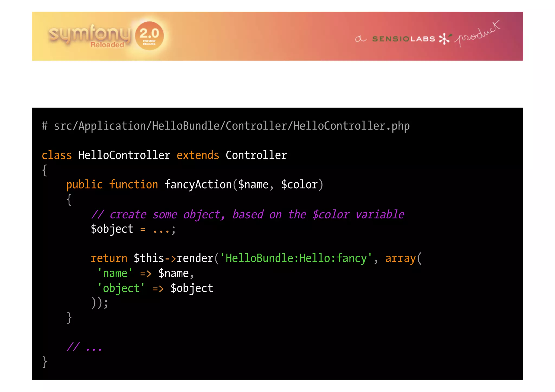
Task: Click the fancyAction method name
Action: pyautogui.click(x=198, y=185)
